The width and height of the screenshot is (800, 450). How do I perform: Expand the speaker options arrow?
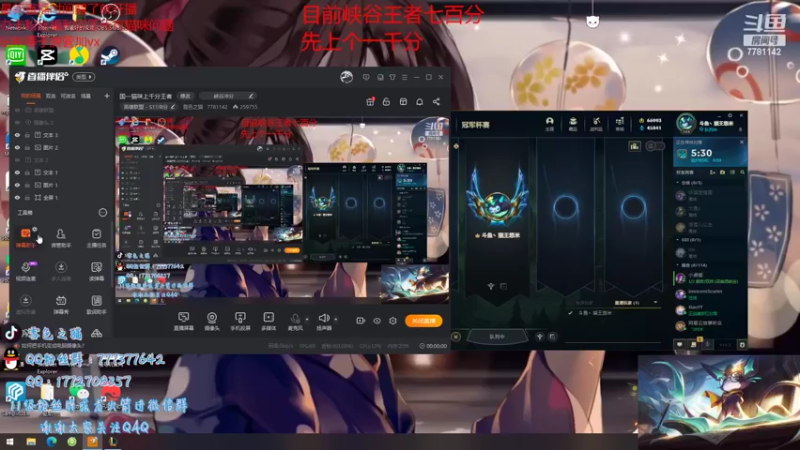pos(336,319)
